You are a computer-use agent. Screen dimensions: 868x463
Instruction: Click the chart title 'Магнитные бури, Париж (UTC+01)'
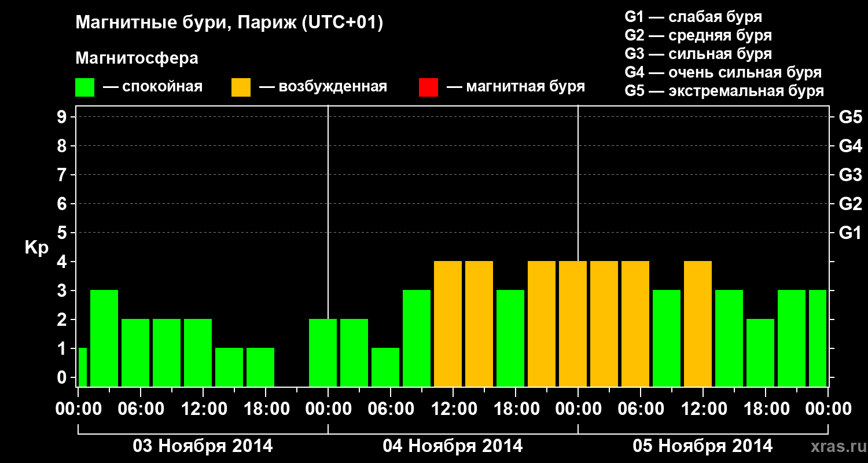(x=229, y=23)
